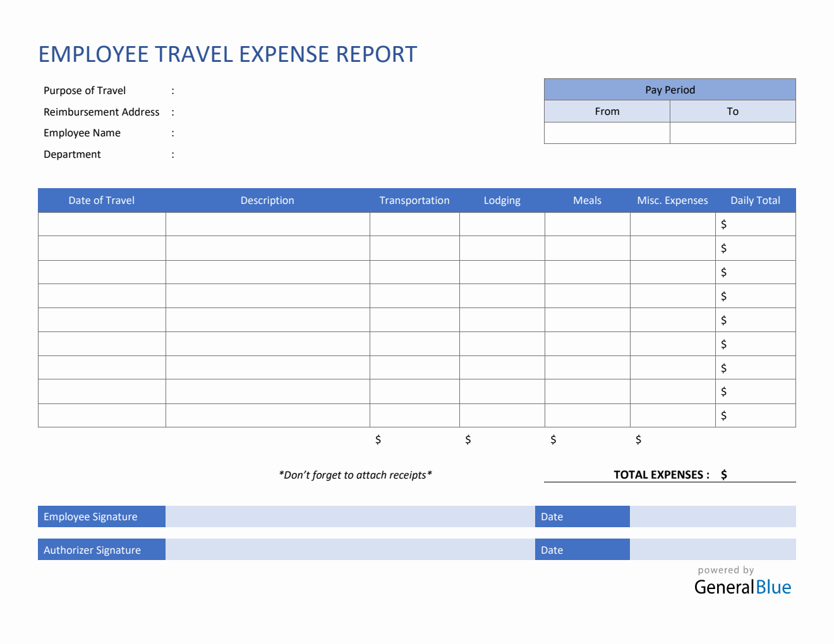Click the Description column header
834x644 pixels.
pyautogui.click(x=267, y=200)
